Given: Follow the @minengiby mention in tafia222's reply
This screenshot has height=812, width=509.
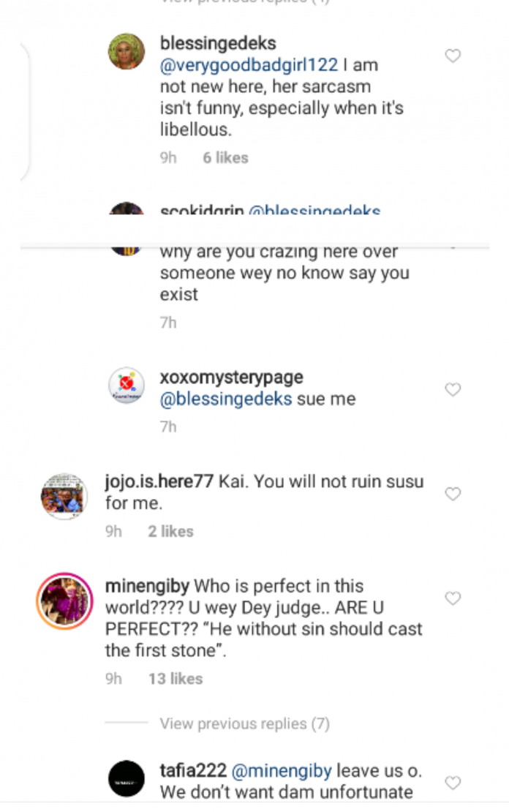Looking at the screenshot, I should coord(282,770).
